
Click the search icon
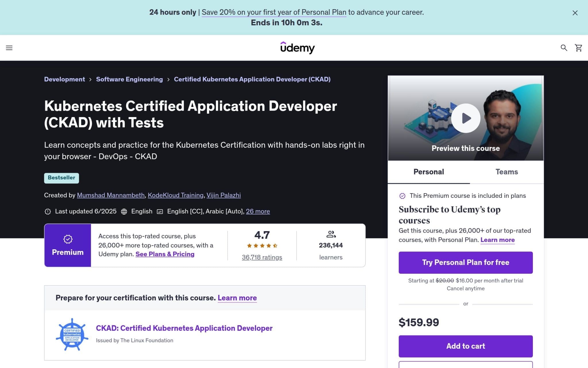point(564,48)
